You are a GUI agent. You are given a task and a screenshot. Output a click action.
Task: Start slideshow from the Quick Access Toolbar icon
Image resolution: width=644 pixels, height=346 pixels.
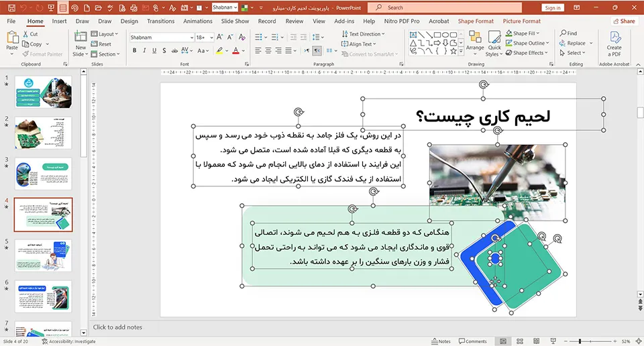click(51, 8)
